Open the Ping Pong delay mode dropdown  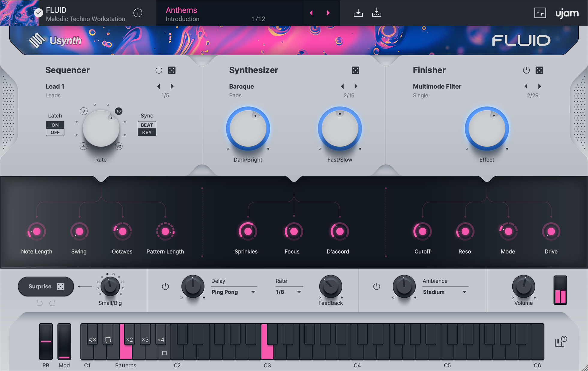coord(234,292)
